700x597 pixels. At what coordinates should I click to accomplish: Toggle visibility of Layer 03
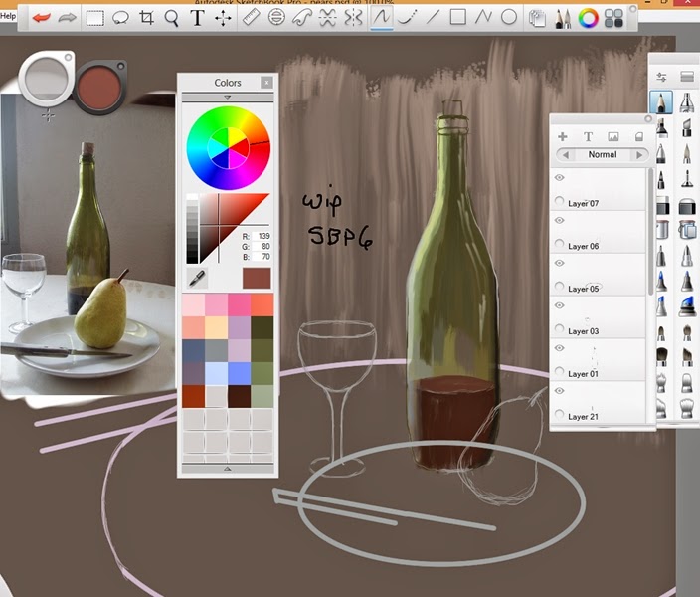coord(560,305)
